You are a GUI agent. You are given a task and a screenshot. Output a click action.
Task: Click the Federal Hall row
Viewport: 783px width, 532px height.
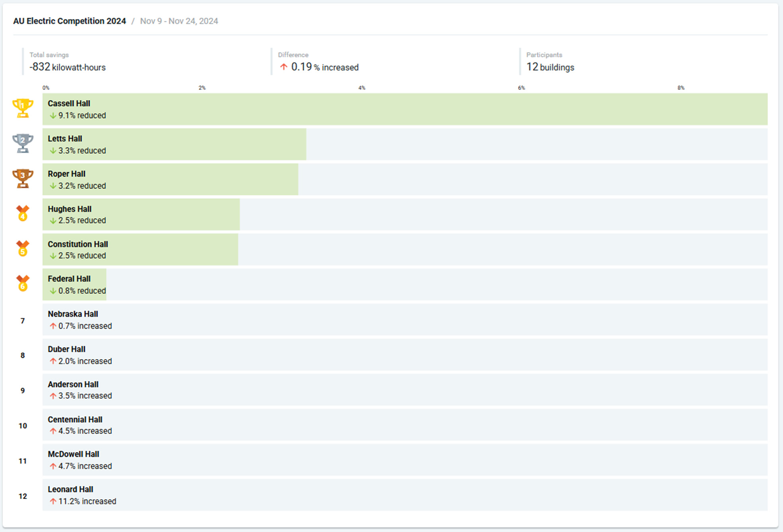tap(405, 284)
